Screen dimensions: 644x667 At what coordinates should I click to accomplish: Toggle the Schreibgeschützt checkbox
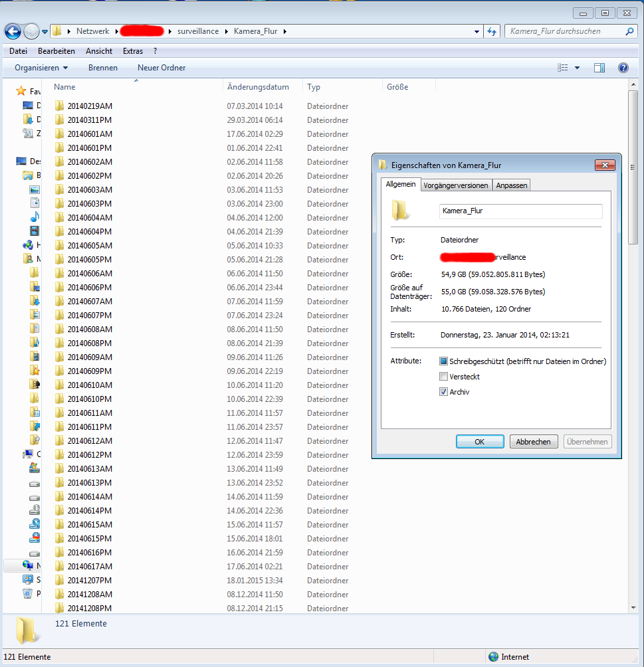click(x=443, y=361)
